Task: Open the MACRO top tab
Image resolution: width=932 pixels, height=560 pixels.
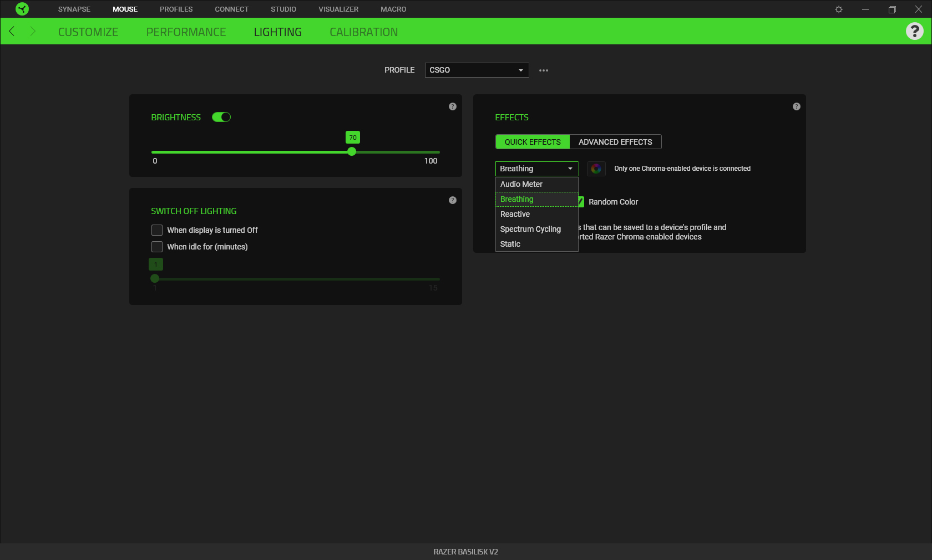Action: pyautogui.click(x=393, y=9)
